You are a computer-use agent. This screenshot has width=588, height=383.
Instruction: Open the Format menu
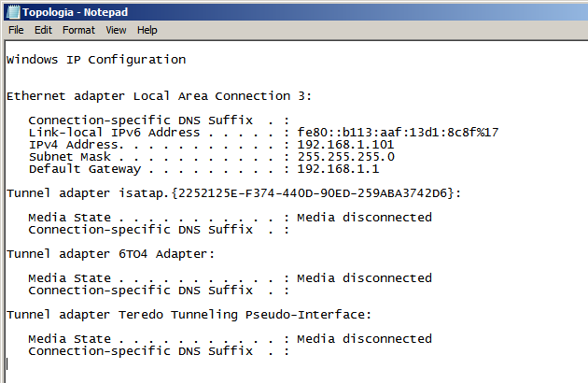coord(78,30)
